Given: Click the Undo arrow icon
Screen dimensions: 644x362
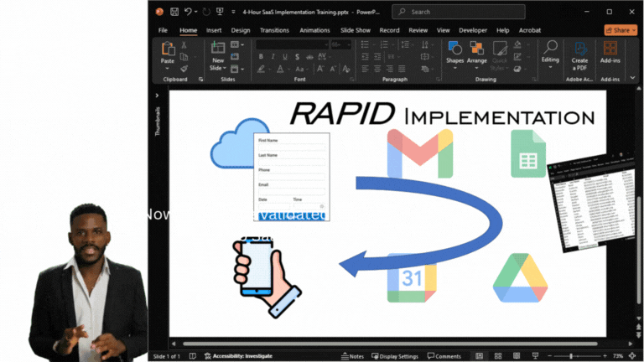Looking at the screenshot, I should click(188, 12).
